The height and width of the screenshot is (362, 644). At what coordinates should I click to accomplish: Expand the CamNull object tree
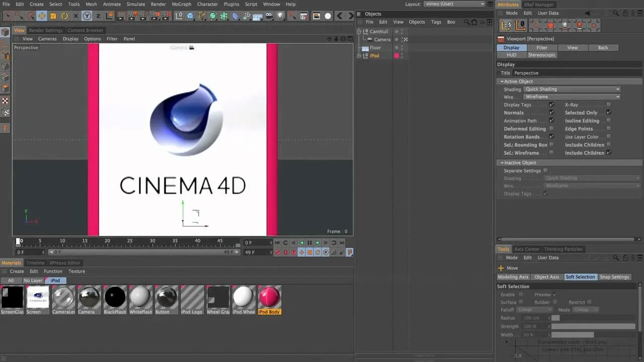(359, 31)
